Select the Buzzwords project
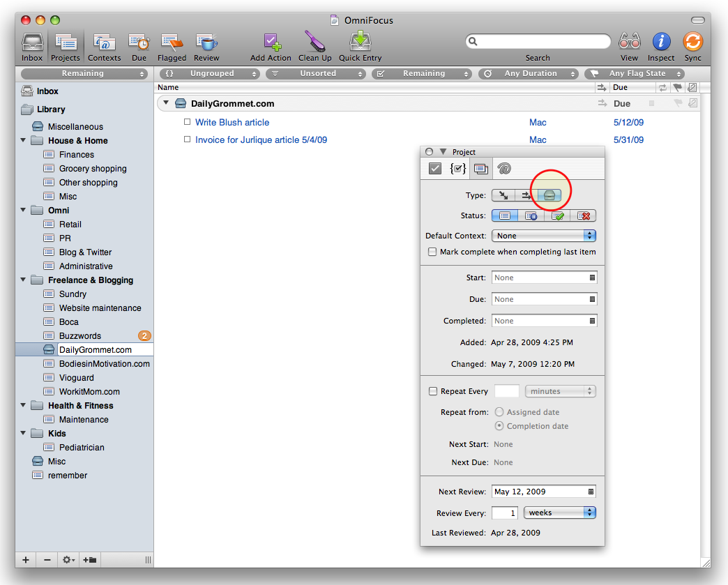The width and height of the screenshot is (728, 585). (80, 335)
